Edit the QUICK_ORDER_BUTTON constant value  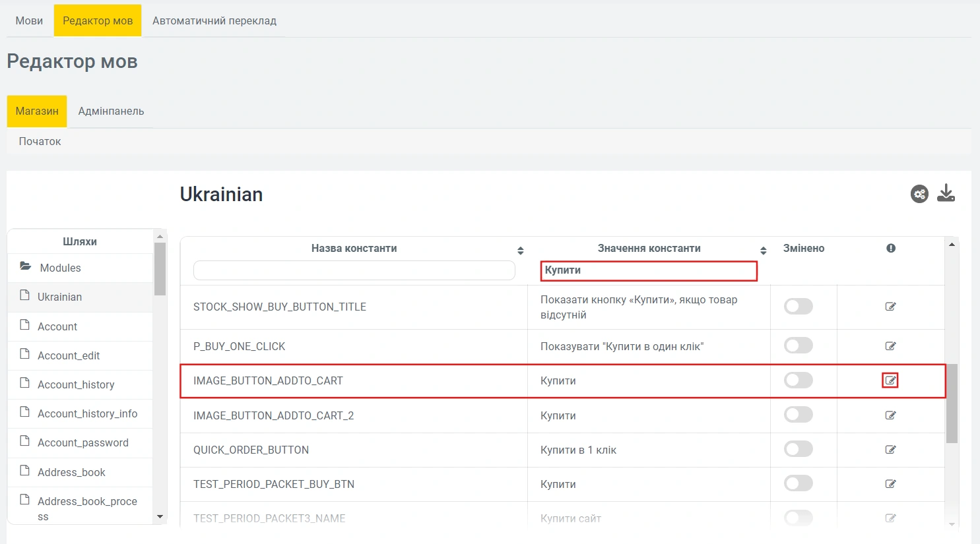point(890,450)
